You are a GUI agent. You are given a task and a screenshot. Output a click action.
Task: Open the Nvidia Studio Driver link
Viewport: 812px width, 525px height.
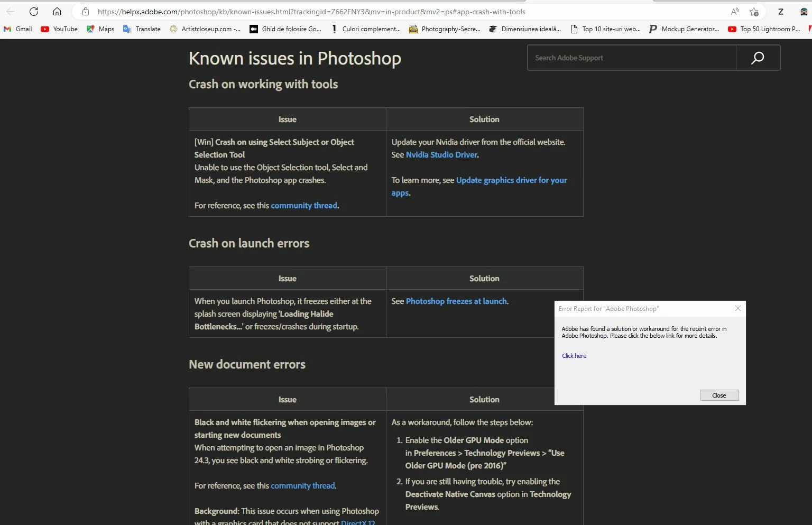pyautogui.click(x=441, y=155)
